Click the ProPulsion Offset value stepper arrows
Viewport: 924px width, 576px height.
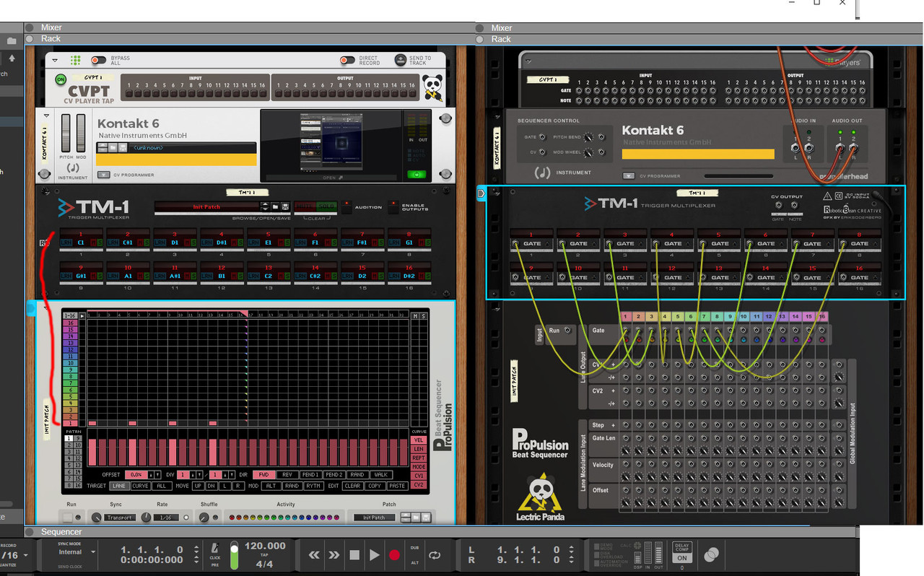pos(154,474)
